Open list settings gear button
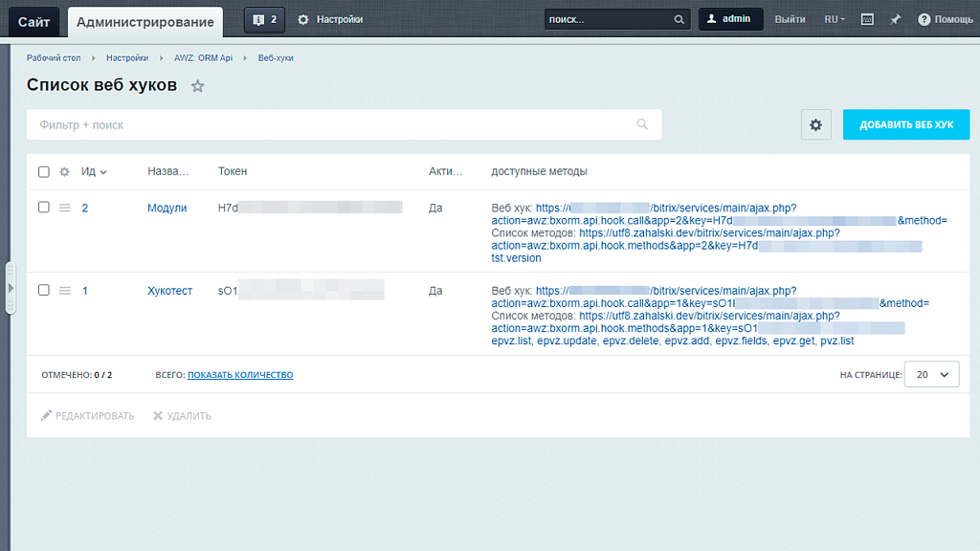The width and height of the screenshot is (980, 551). click(x=815, y=125)
